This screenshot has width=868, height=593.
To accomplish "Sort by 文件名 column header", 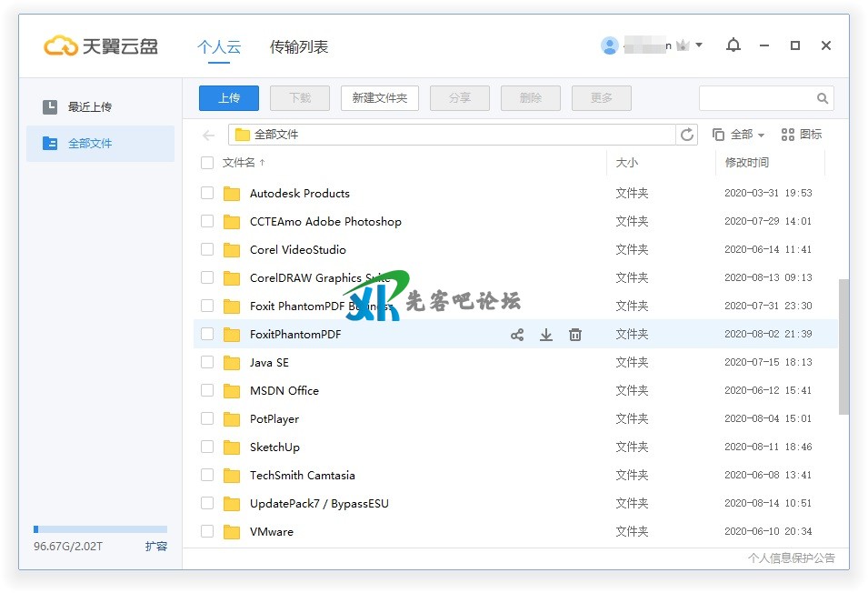I will [x=239, y=163].
